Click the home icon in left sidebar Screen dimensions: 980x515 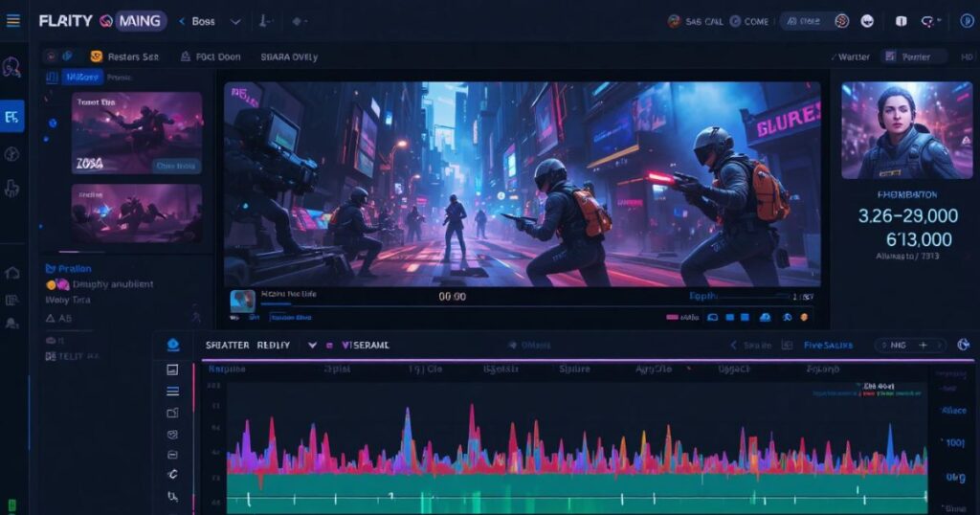(x=11, y=273)
